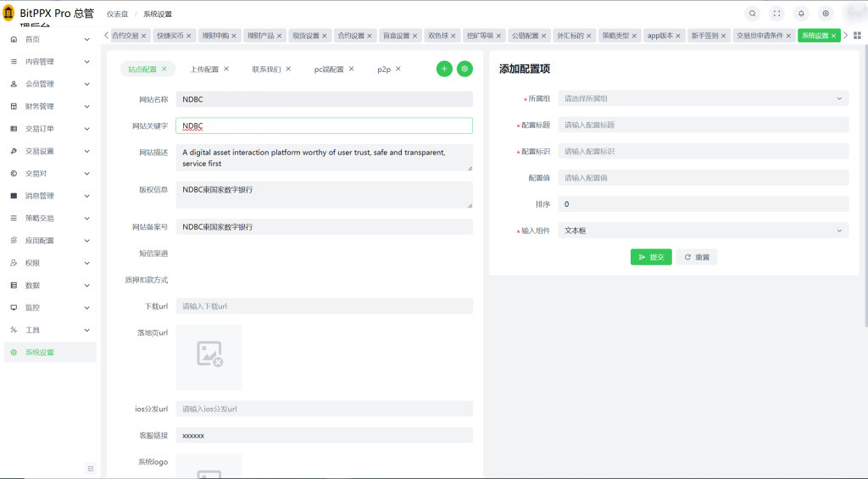Switch to the 合约交易 page tab

[x=125, y=36]
